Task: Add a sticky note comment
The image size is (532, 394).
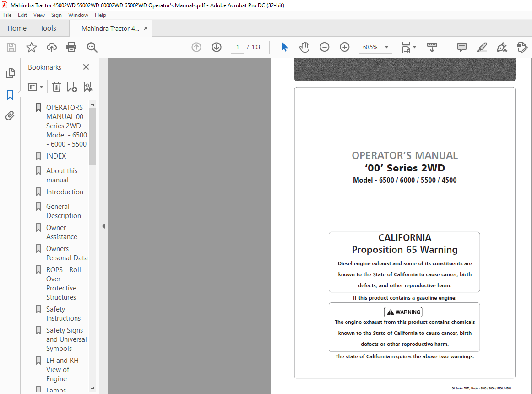Action: click(x=462, y=47)
